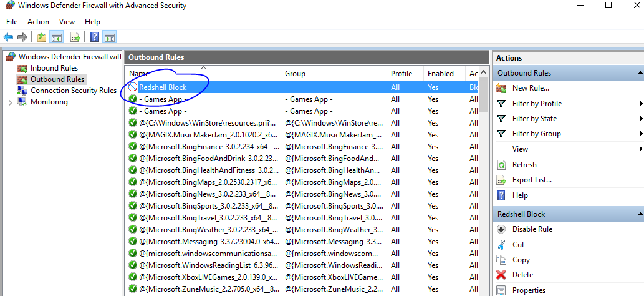Click the Disable Rule icon
The height and width of the screenshot is (296, 644).
(501, 229)
